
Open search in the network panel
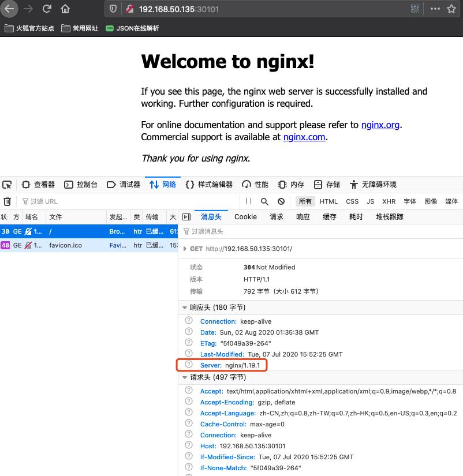(x=264, y=201)
